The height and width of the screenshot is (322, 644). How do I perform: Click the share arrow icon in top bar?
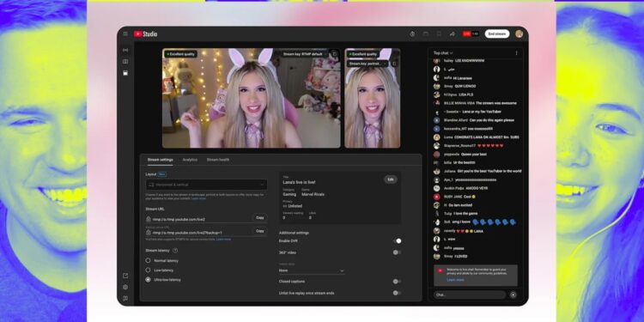tap(453, 34)
